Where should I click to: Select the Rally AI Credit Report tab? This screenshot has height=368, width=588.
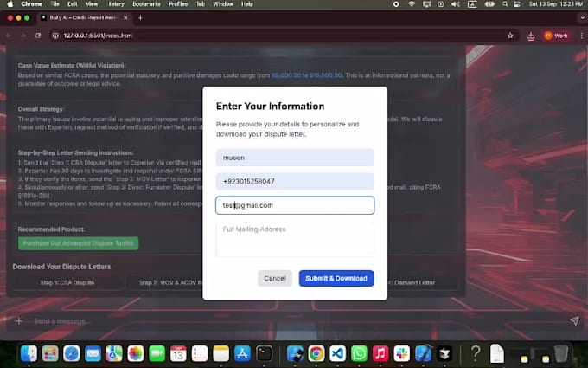click(85, 17)
